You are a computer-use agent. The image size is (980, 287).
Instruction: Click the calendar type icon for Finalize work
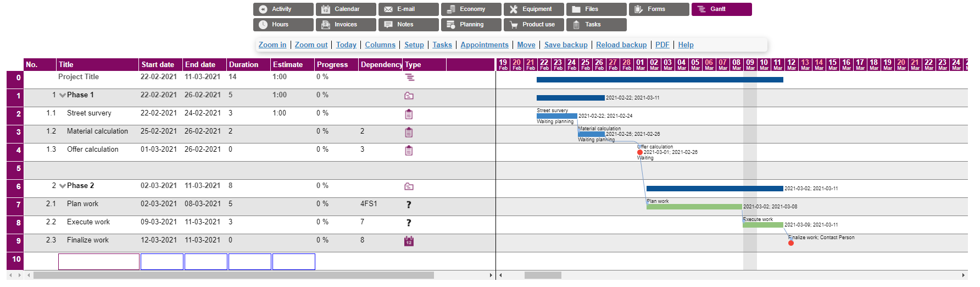click(x=409, y=241)
